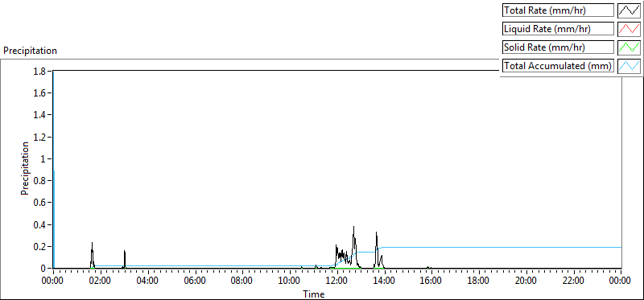Click the 14:00 time axis marker

pyautogui.click(x=385, y=282)
